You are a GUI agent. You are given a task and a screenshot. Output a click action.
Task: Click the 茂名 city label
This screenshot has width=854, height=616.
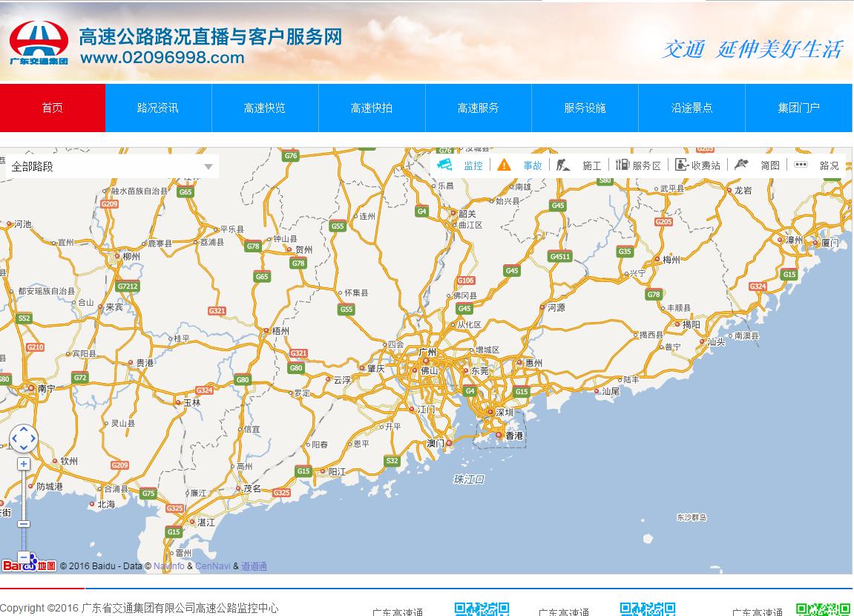252,488
